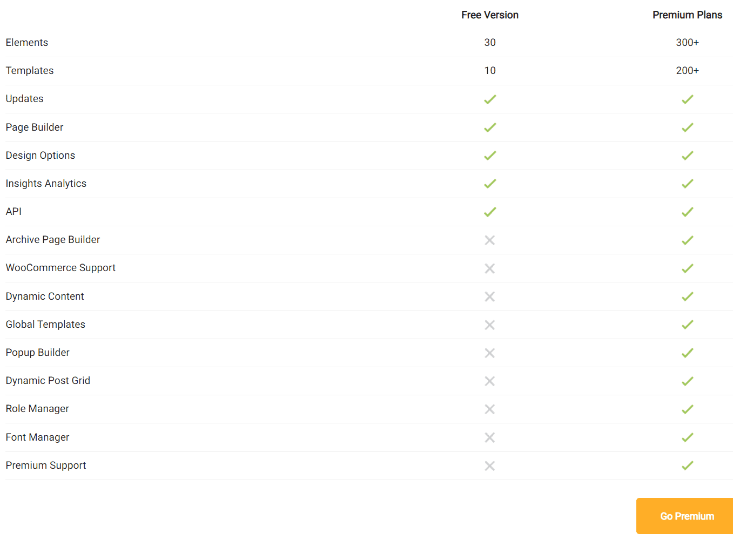Click the Design Options row label

tap(41, 156)
